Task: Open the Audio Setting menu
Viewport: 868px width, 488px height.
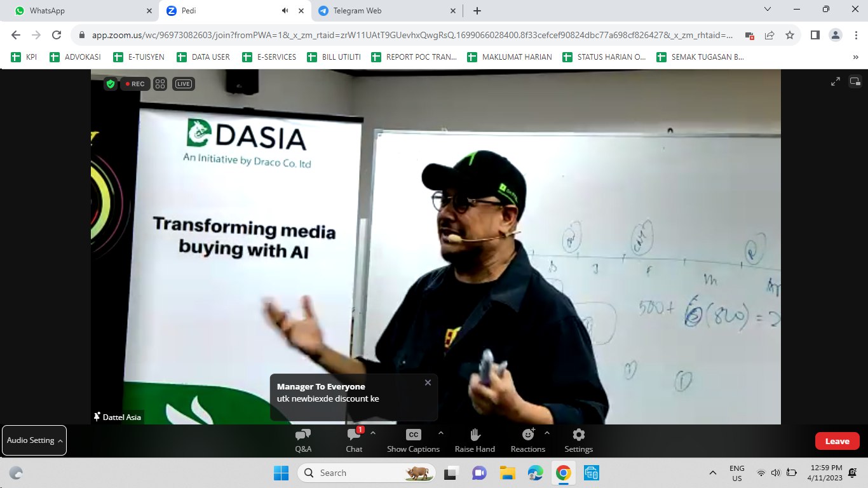Action: point(34,440)
